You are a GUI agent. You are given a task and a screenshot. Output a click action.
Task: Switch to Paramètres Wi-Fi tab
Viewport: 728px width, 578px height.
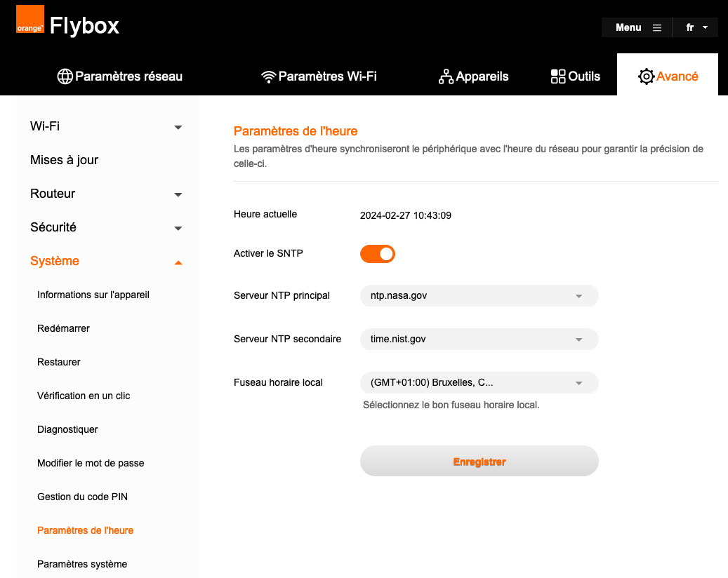point(319,76)
